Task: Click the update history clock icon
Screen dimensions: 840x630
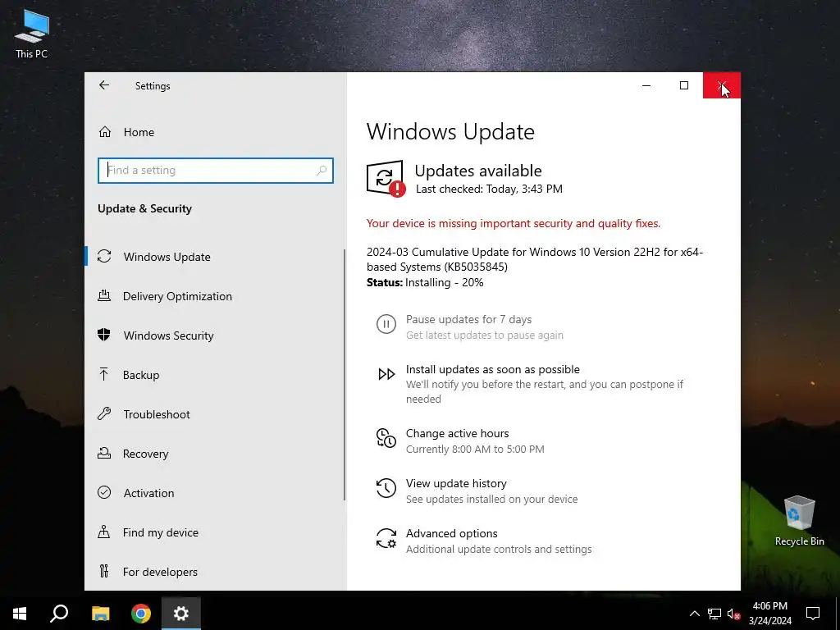Action: click(x=386, y=488)
